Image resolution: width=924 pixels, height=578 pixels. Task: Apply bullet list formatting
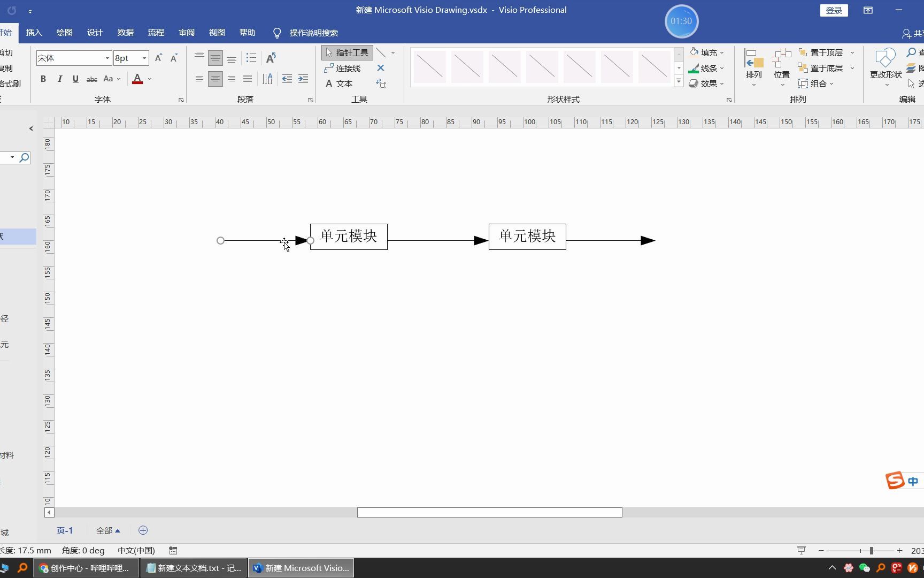[251, 58]
